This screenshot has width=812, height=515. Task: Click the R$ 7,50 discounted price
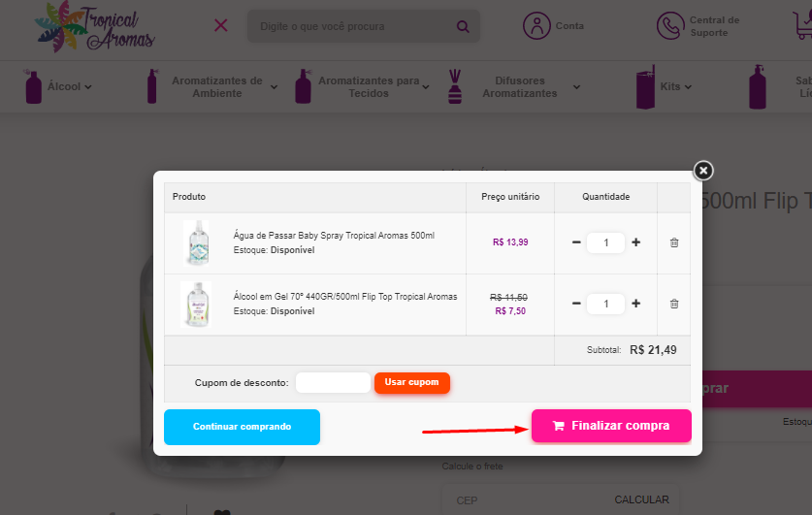pos(510,311)
